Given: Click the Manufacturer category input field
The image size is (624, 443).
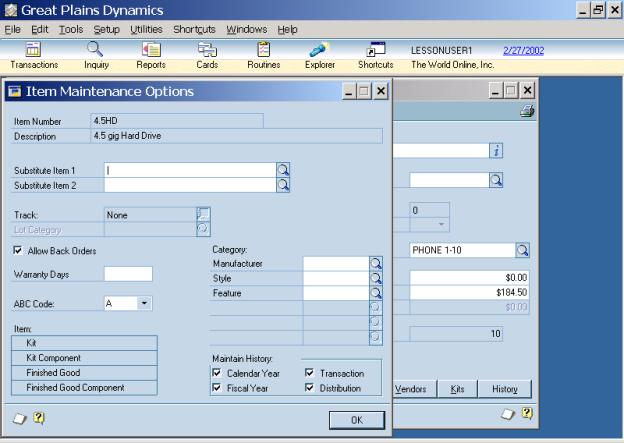Looking at the screenshot, I should tap(336, 263).
